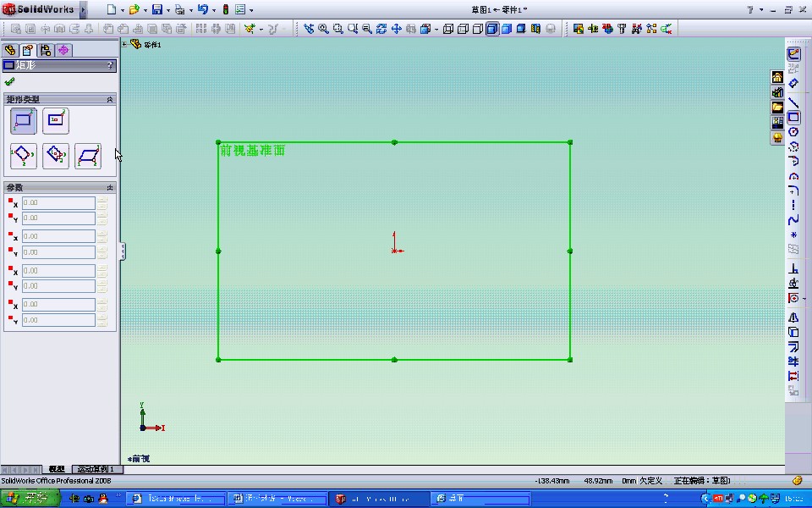This screenshot has height=508, width=812.
Task: Open the dropdown arrow beside Undo
Action: click(x=213, y=10)
